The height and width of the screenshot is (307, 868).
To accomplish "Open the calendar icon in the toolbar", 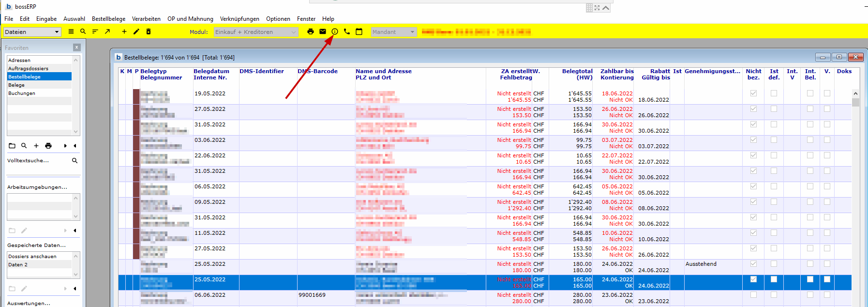I will [359, 31].
